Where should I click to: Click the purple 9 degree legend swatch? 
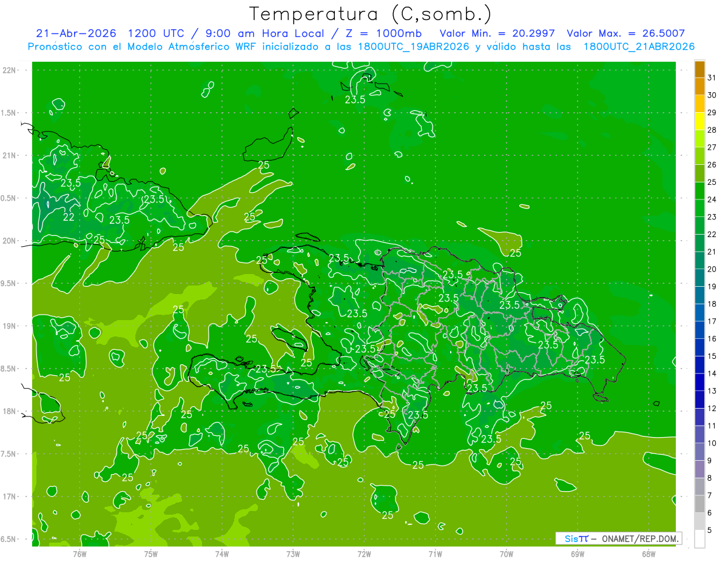click(699, 469)
